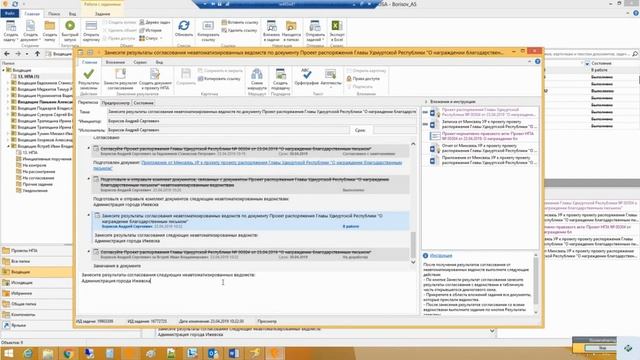Image resolution: width=640 pixels, height=360 pixels.
Task: Open linked document 'Приложение от Минсвязь УР'
Action: point(248,165)
